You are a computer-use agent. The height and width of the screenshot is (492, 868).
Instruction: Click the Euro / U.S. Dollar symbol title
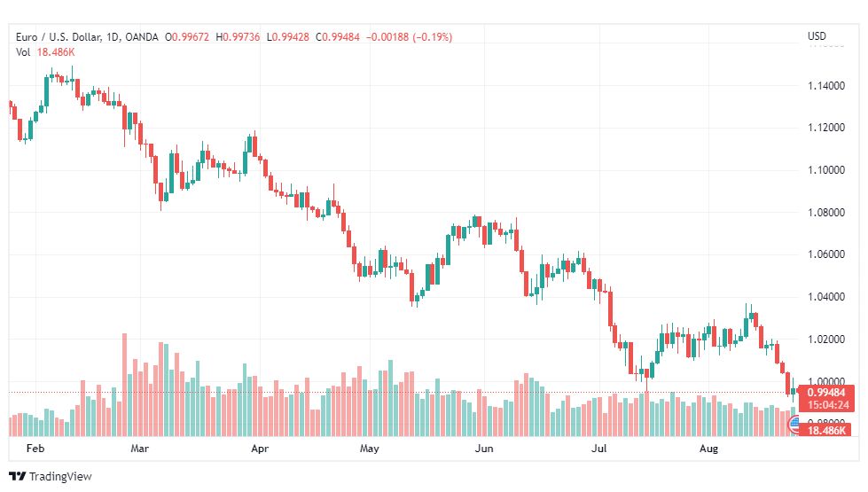point(59,37)
